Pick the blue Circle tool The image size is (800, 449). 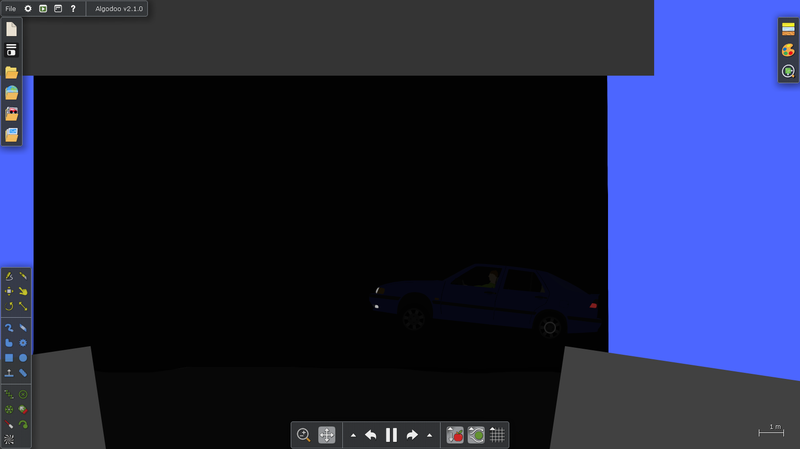click(23, 358)
